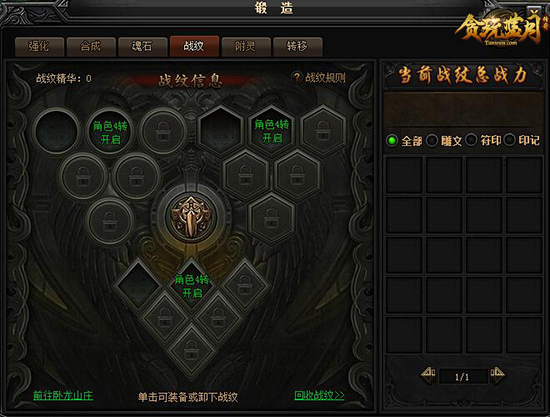Select the 符印 filter radio button
The image size is (550, 417).
pos(471,140)
